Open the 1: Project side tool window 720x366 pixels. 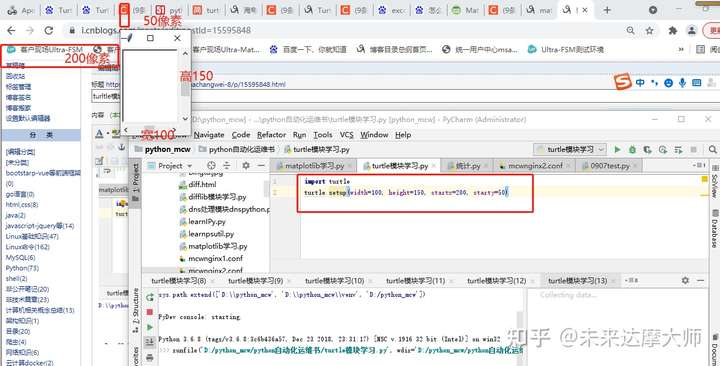coord(135,182)
